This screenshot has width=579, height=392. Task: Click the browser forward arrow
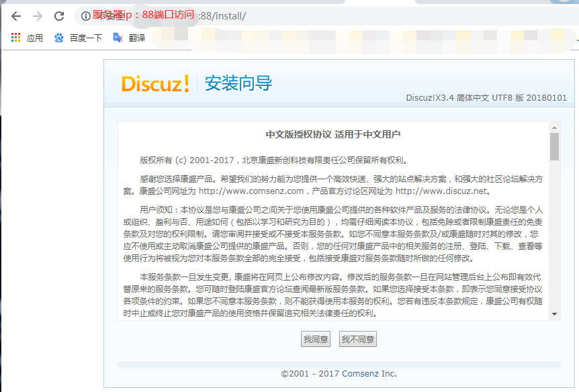(x=38, y=16)
